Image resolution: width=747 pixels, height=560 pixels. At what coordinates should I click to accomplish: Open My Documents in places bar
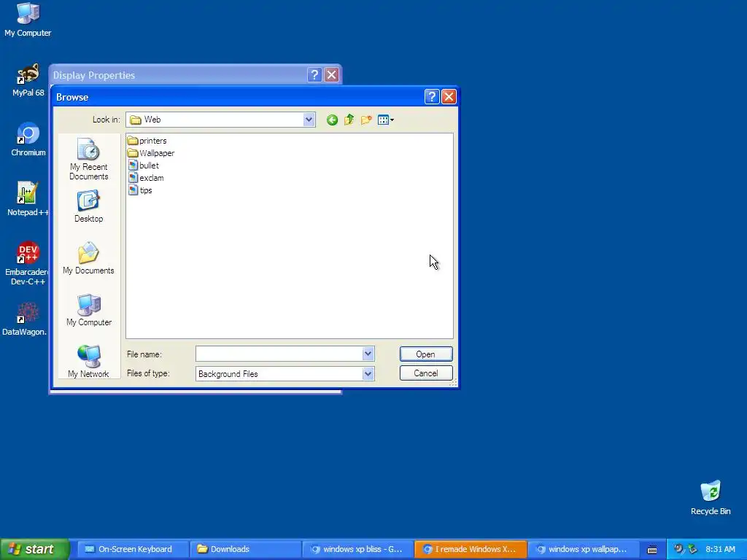pos(88,258)
